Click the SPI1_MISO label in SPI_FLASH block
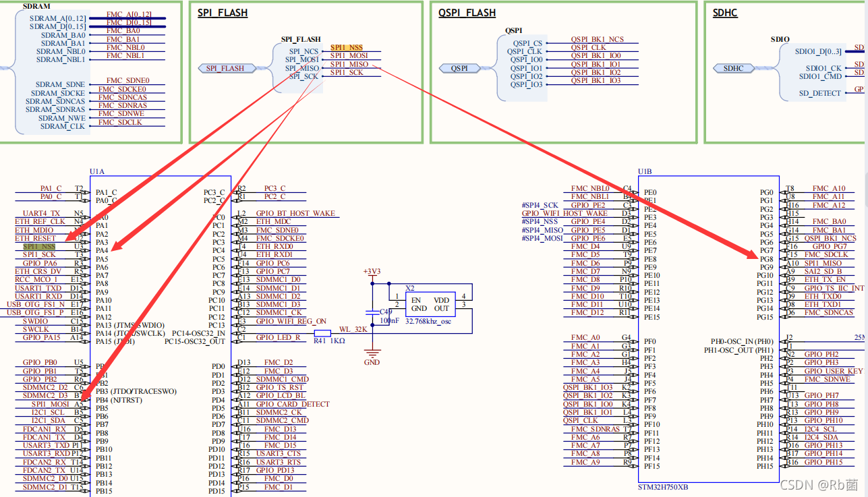The height and width of the screenshot is (497, 868). [x=349, y=65]
